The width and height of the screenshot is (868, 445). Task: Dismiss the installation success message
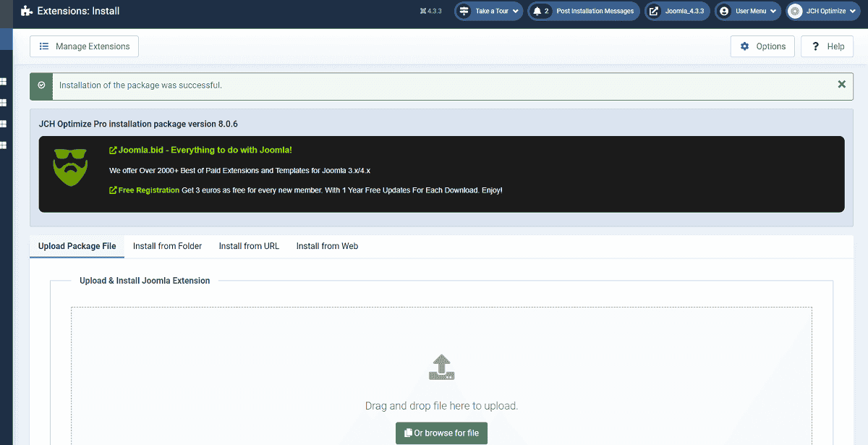pyautogui.click(x=841, y=85)
